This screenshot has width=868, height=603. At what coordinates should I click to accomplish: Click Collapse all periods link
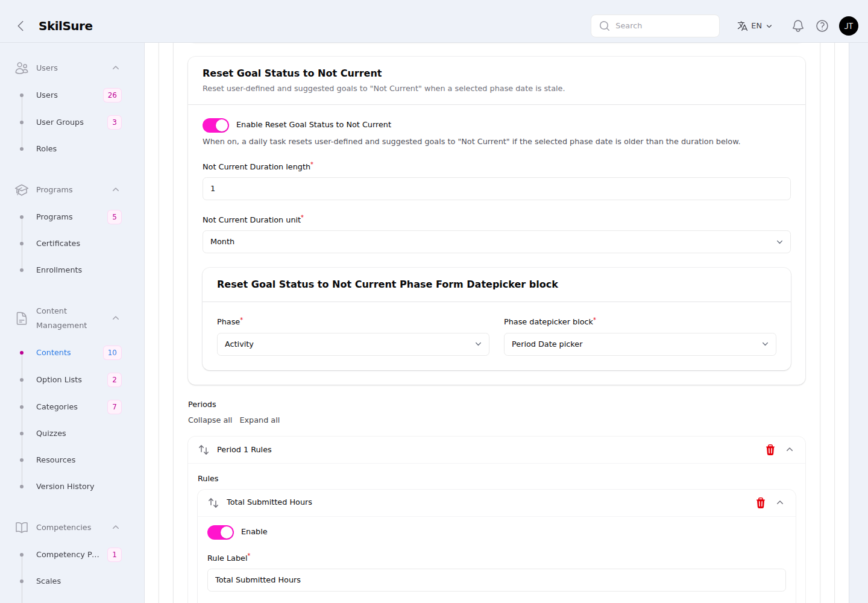point(210,420)
